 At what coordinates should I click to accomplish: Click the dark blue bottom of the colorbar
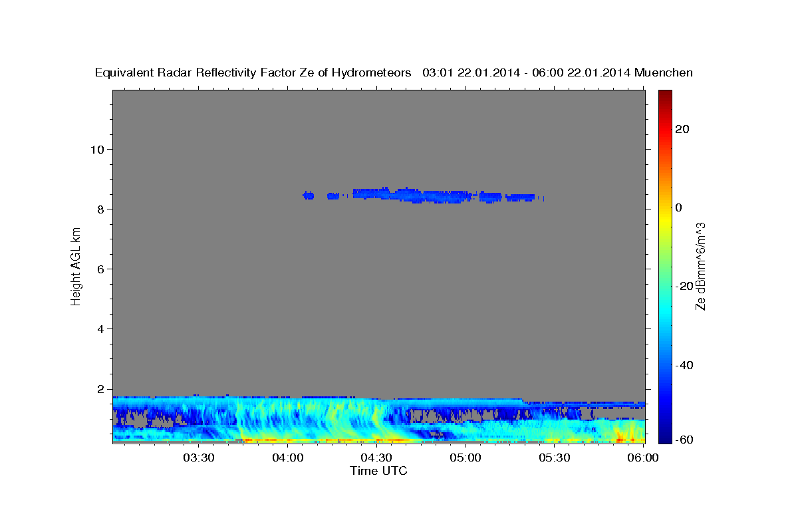pos(664,437)
